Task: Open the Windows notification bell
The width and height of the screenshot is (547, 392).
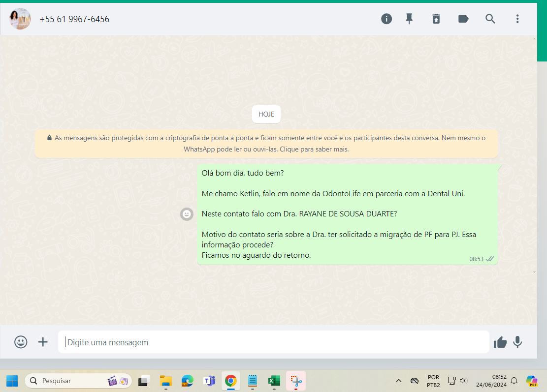Action: 514,381
